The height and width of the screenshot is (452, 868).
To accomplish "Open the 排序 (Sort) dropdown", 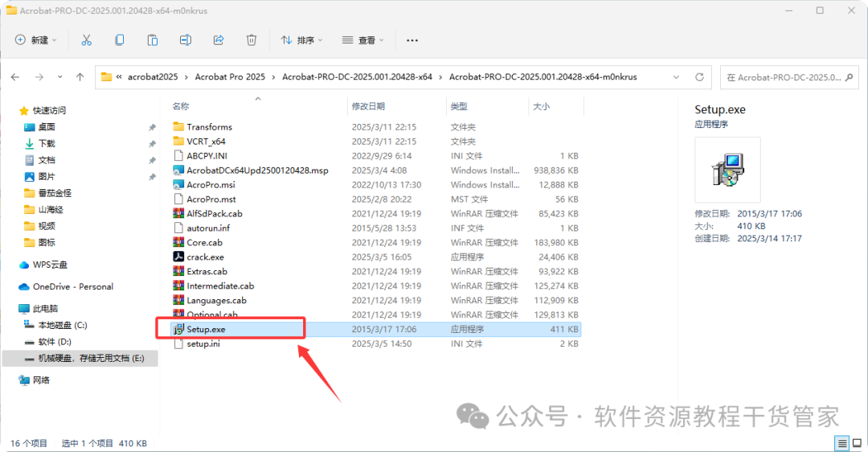I will click(x=301, y=40).
